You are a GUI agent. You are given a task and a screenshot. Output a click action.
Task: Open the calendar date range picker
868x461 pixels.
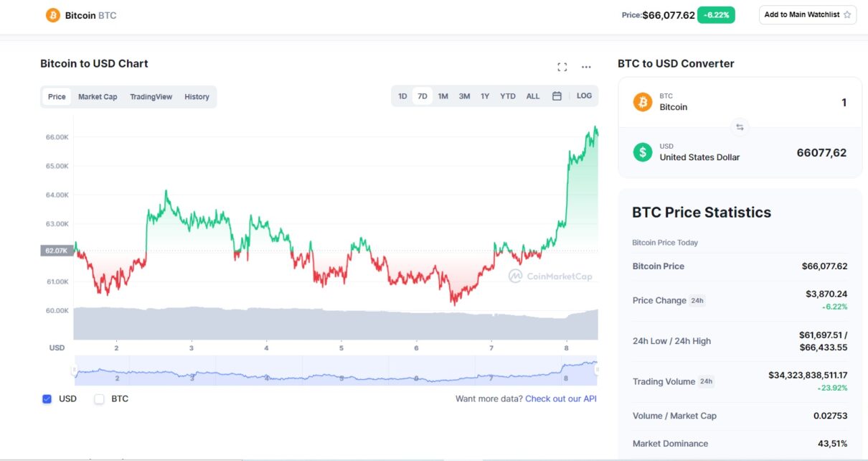(x=557, y=96)
